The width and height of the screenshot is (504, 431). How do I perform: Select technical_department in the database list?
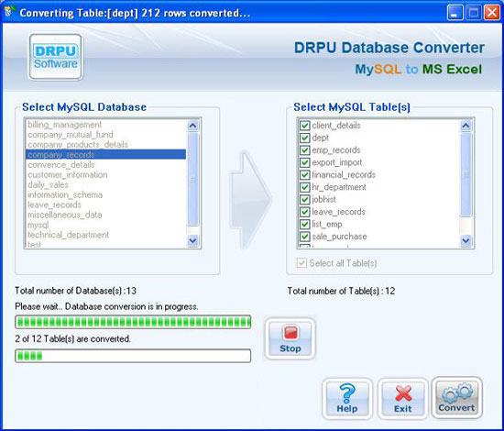coord(105,235)
